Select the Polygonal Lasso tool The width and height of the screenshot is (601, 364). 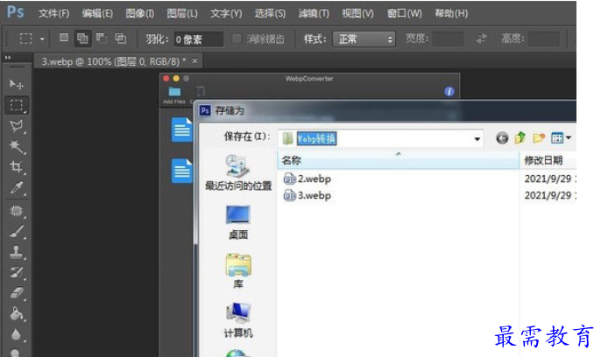coord(16,126)
